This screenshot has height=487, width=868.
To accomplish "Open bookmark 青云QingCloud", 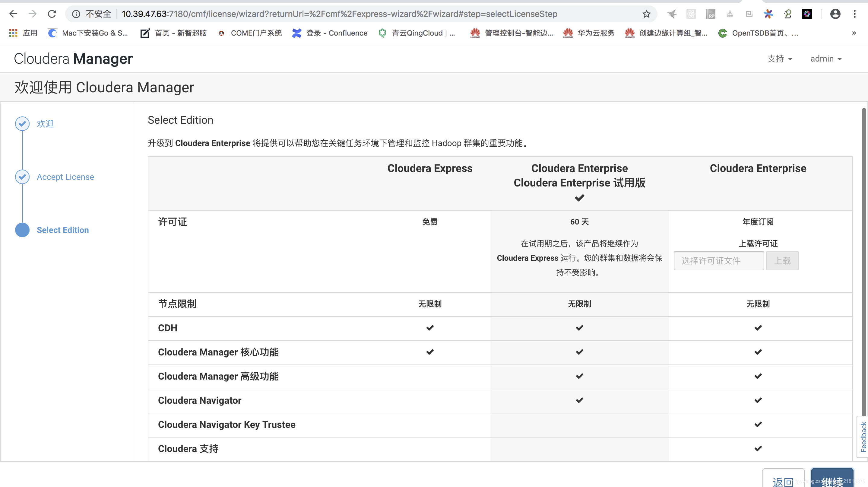I will [417, 33].
